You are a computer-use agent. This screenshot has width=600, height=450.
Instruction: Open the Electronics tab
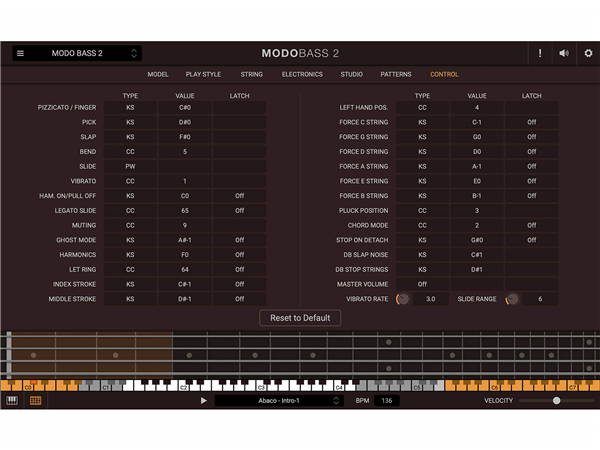[x=302, y=74]
